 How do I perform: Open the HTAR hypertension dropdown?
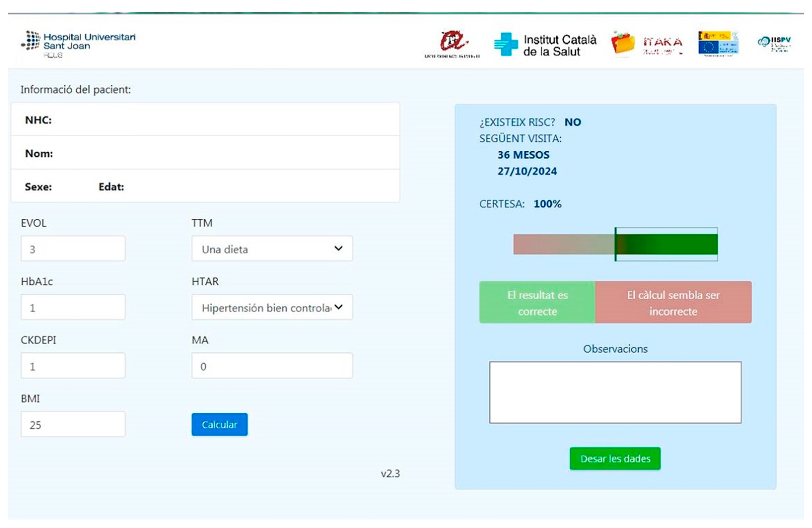(272, 307)
